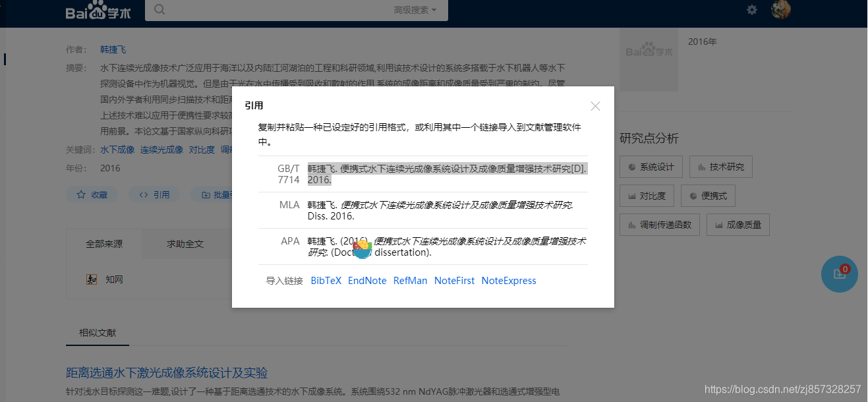This screenshot has height=402, width=868.
Task: Click the 成像质量 research point button
Action: pyautogui.click(x=738, y=224)
